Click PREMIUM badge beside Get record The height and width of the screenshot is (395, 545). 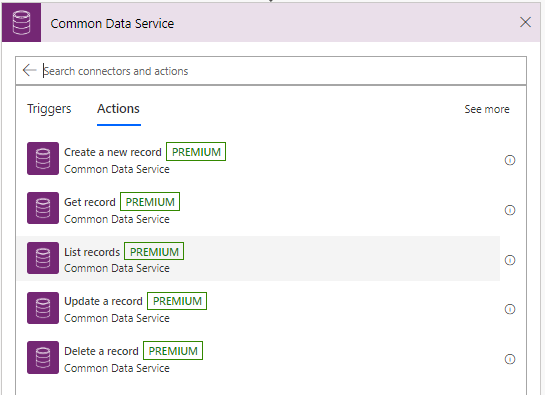coord(150,202)
